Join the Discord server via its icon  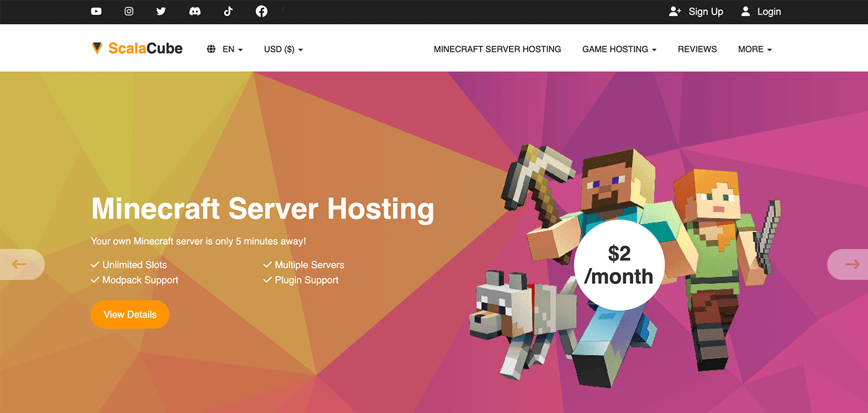coord(195,11)
